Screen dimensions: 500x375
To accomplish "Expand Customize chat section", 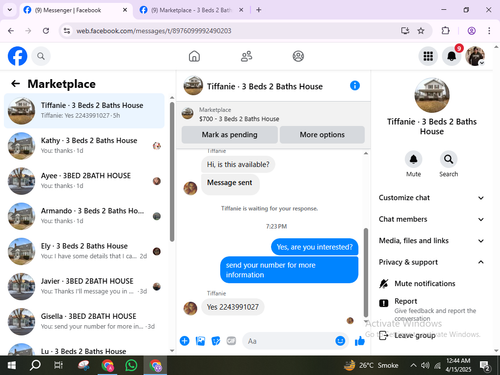I will coord(431,198).
